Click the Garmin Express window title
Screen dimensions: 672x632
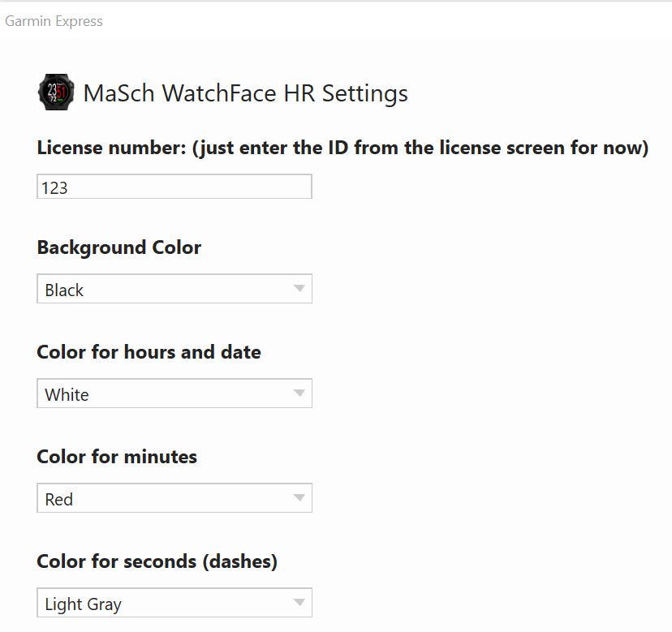click(54, 21)
